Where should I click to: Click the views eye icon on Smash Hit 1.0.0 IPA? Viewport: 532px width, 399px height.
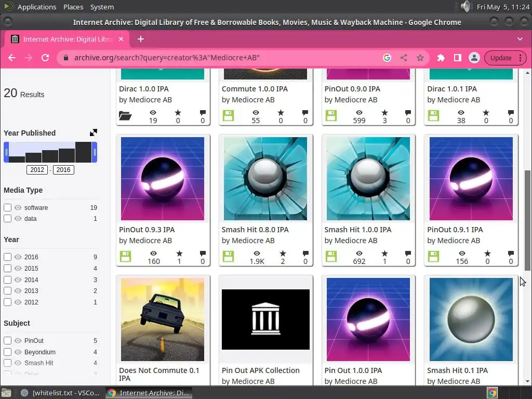coord(359,254)
